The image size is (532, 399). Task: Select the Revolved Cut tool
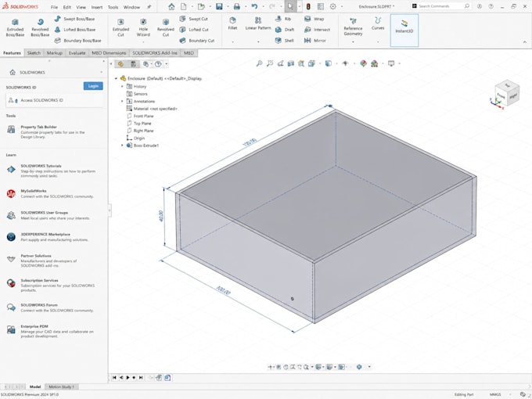(166, 27)
